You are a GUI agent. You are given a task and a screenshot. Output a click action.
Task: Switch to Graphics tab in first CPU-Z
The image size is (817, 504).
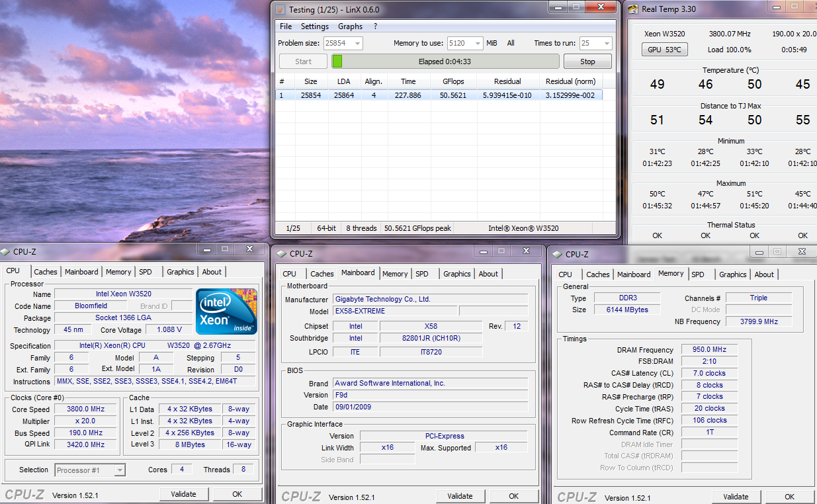click(181, 272)
